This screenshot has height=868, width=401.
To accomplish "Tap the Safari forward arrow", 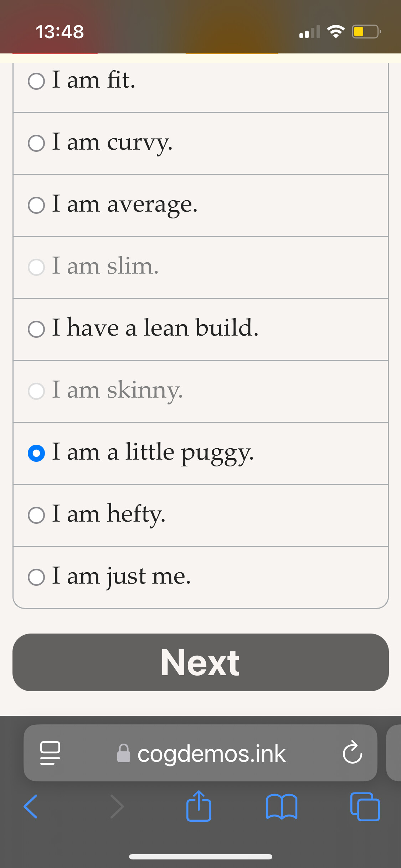I will (x=117, y=806).
